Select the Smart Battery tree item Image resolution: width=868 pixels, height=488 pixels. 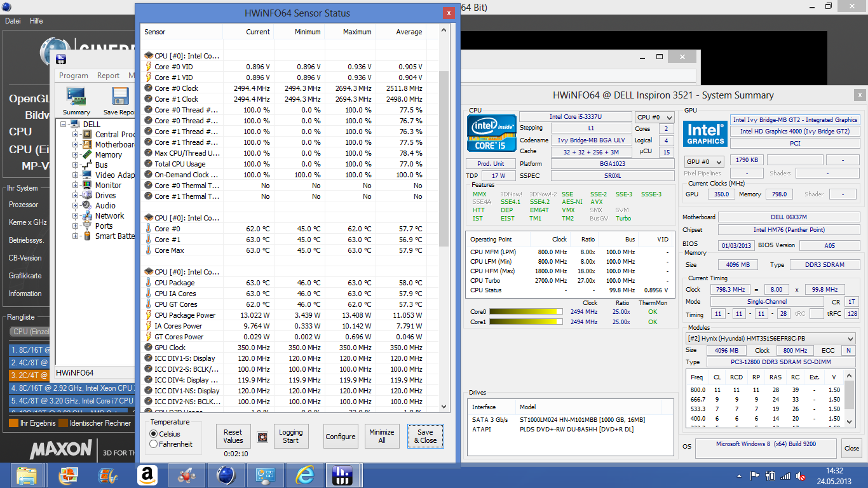pos(115,236)
